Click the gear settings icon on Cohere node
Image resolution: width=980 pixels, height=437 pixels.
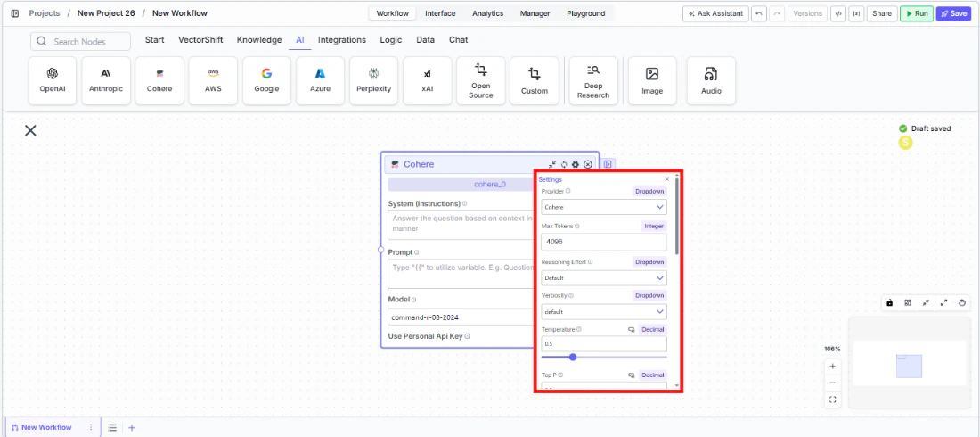pos(576,165)
